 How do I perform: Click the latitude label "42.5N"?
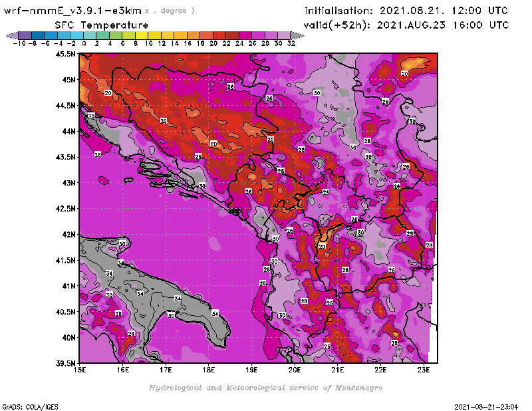pyautogui.click(x=65, y=208)
